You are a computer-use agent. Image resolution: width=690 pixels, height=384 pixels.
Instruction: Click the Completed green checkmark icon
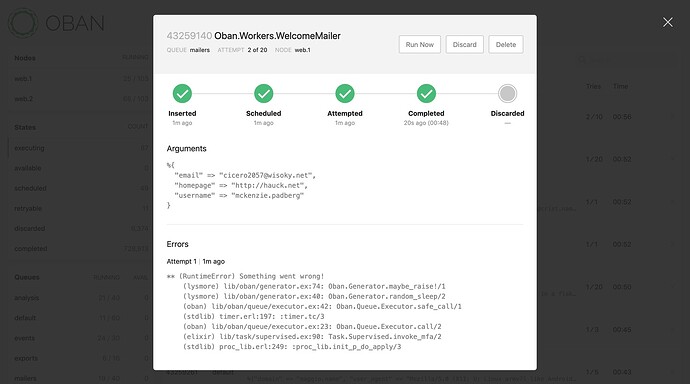426,94
